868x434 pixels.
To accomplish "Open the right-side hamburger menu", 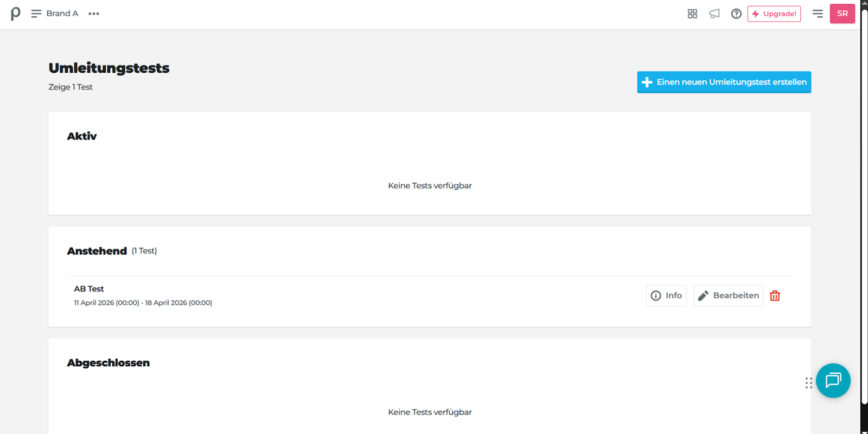I will 818,14.
